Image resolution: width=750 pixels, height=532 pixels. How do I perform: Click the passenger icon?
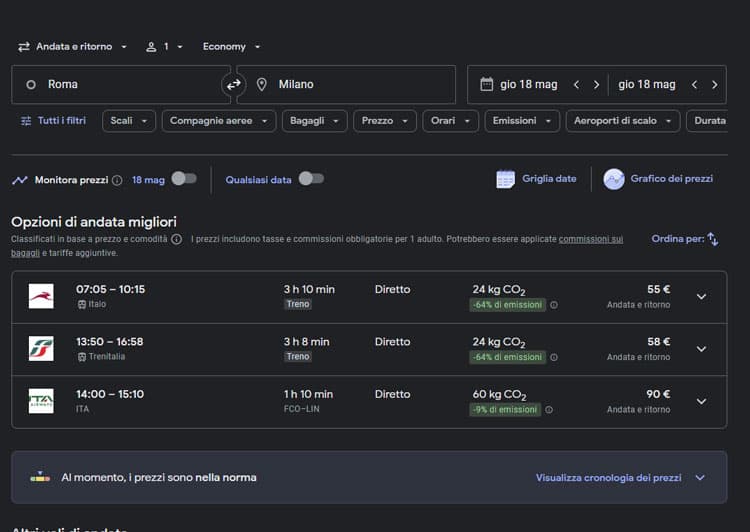tap(151, 47)
